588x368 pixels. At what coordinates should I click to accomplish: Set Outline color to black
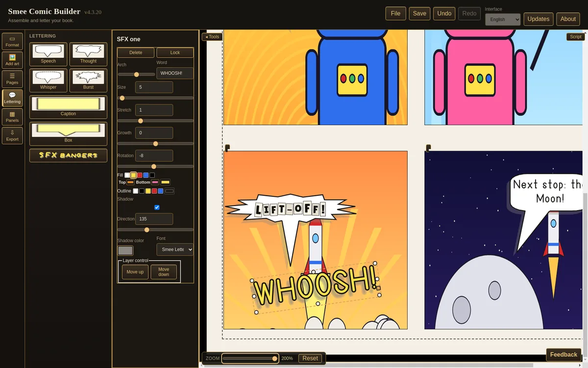(142, 191)
